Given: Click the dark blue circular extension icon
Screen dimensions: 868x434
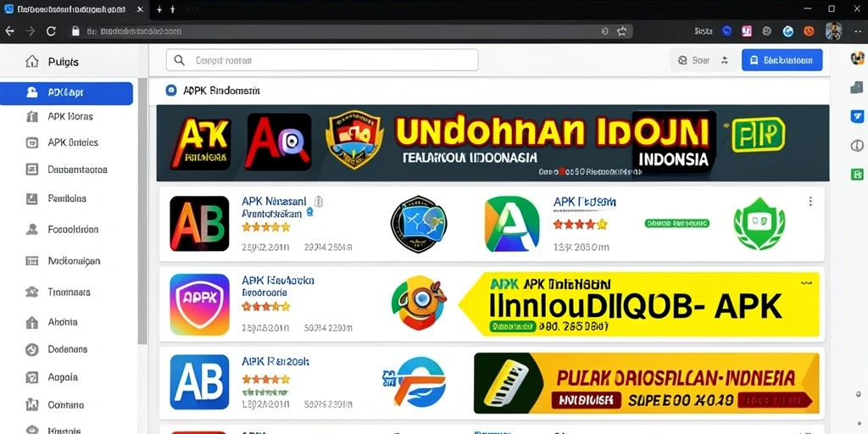Looking at the screenshot, I should point(726,31).
